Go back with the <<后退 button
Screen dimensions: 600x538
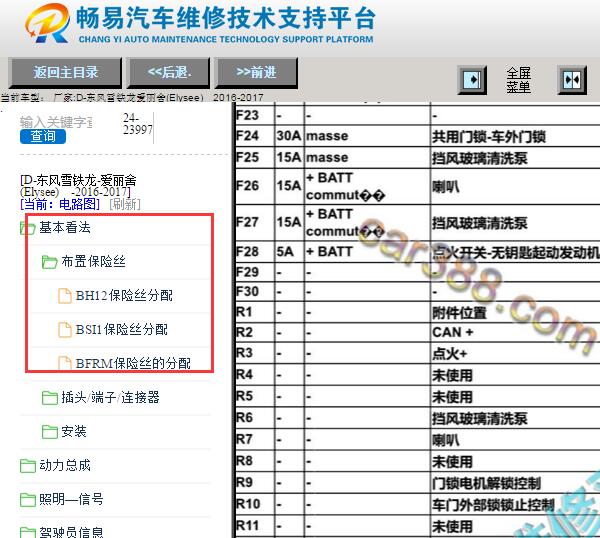point(169,72)
